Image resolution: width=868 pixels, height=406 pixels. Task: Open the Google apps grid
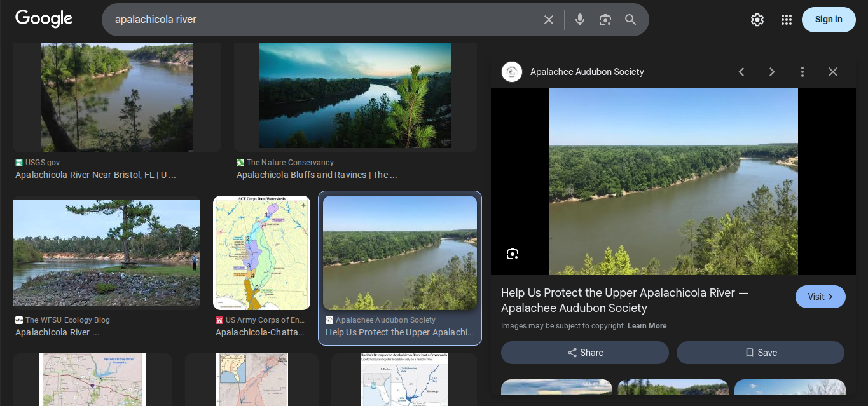(787, 20)
